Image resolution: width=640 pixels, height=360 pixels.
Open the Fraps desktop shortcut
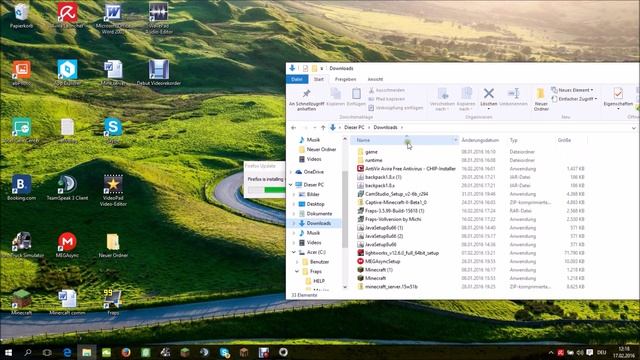pyautogui.click(x=113, y=302)
